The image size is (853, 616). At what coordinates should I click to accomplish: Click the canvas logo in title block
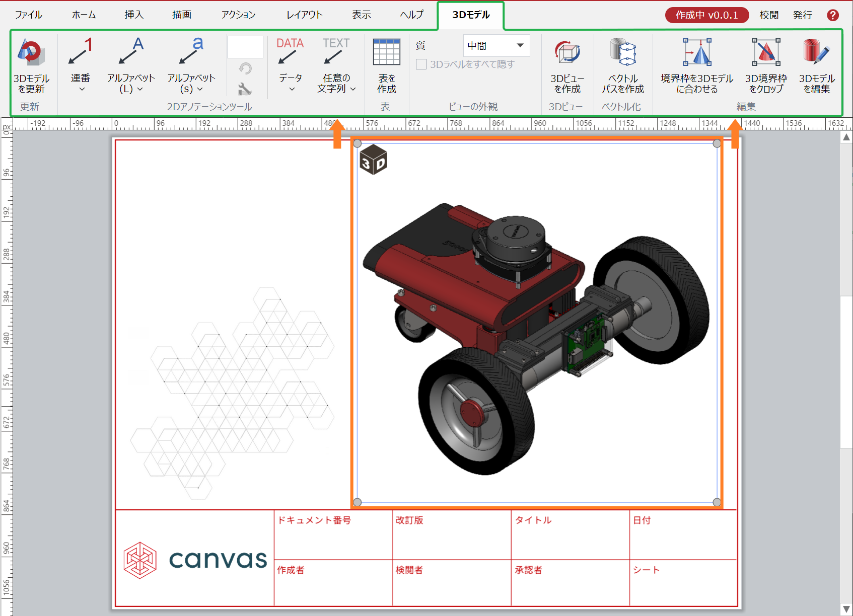tap(195, 560)
